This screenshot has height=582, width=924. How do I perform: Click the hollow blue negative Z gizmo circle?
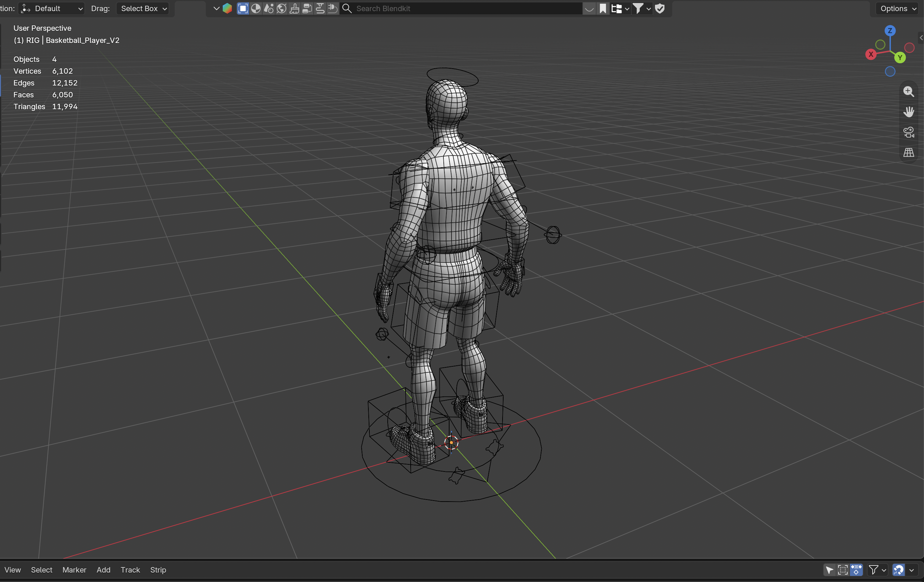pos(890,71)
